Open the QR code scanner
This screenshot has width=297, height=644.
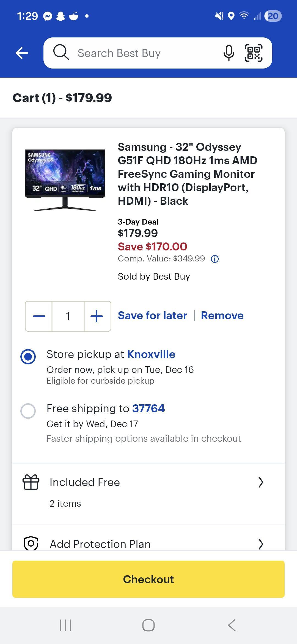point(254,53)
